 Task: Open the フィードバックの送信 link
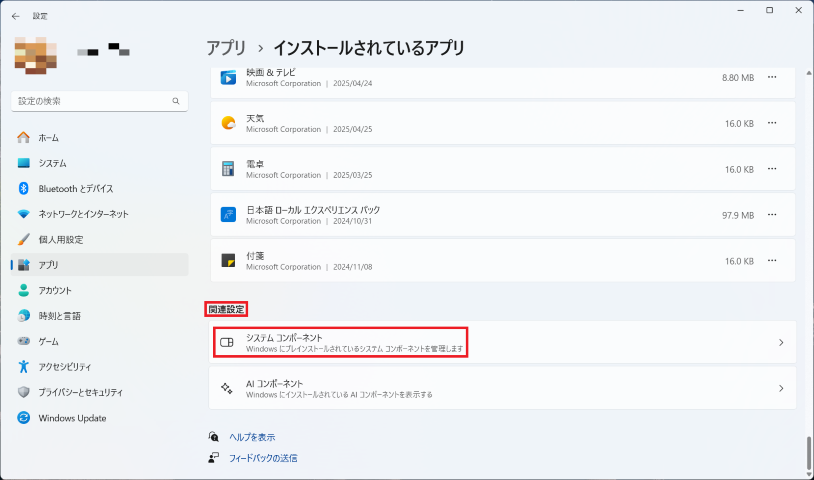[x=263, y=458]
